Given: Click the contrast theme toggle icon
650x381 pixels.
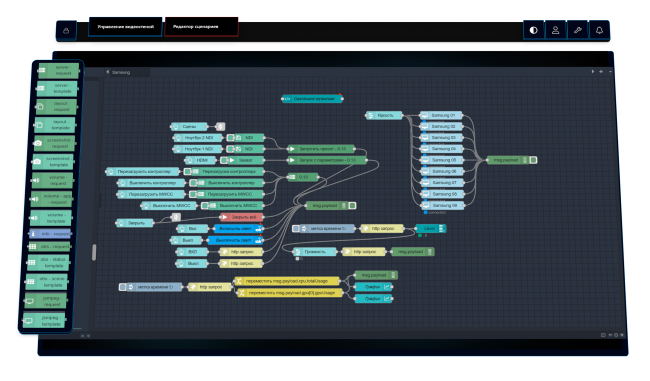Looking at the screenshot, I should pos(534,30).
